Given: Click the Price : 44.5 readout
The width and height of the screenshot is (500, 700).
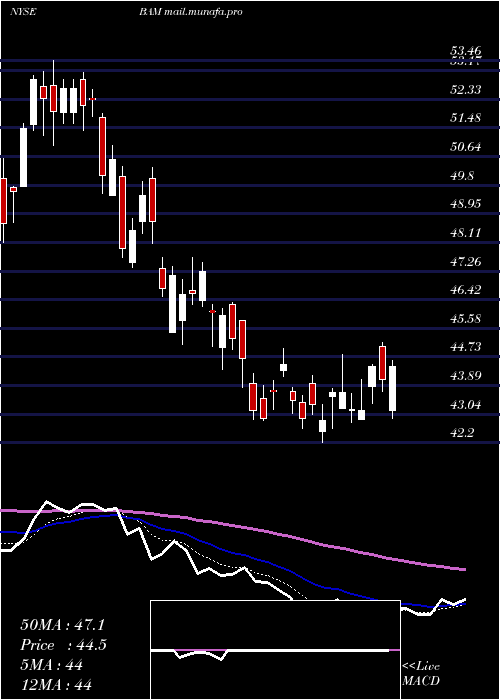Looking at the screenshot, I should 63,645.
